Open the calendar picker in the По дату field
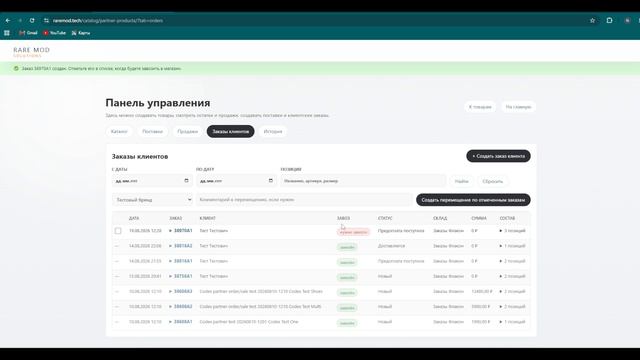 pyautogui.click(x=271, y=180)
